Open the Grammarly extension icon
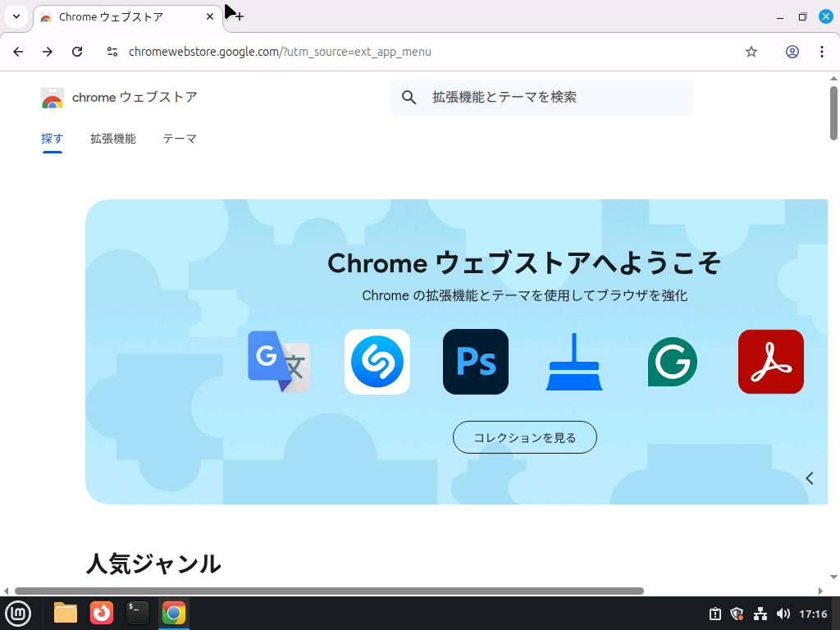This screenshot has height=630, width=840. click(673, 361)
